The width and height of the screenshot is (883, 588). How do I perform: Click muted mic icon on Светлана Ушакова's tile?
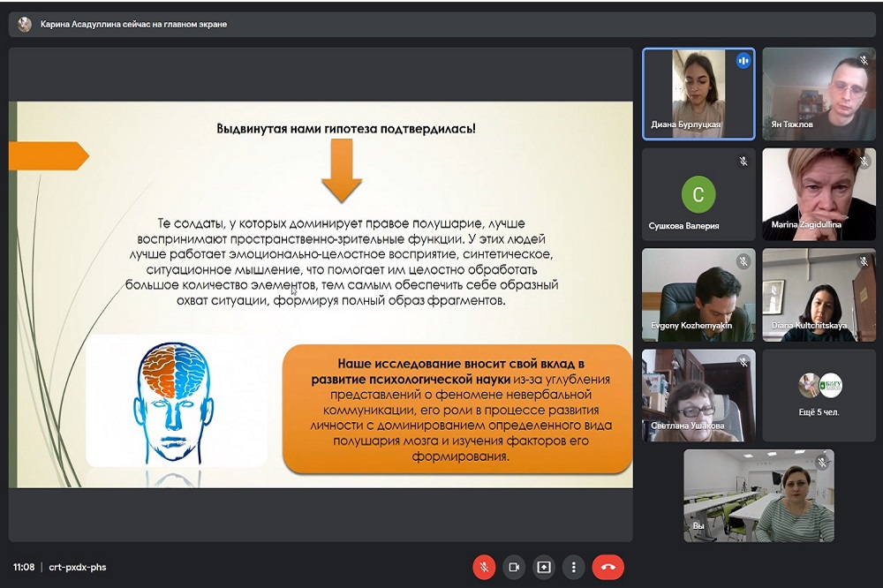(x=743, y=362)
